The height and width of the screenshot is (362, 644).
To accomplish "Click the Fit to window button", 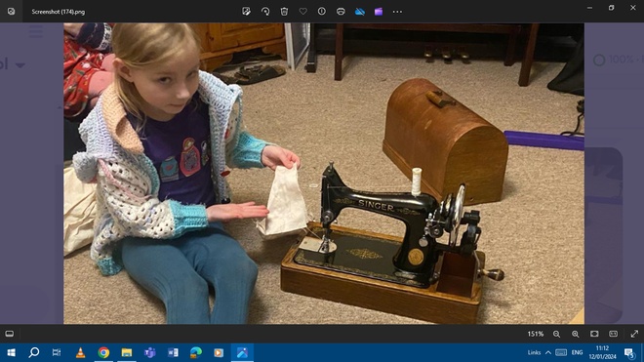I will tap(594, 334).
